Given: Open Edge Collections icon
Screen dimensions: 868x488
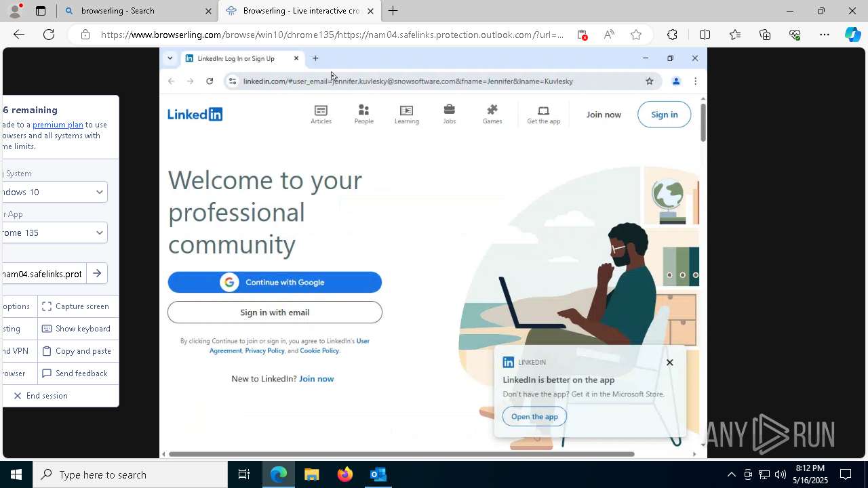Looking at the screenshot, I should [x=765, y=35].
